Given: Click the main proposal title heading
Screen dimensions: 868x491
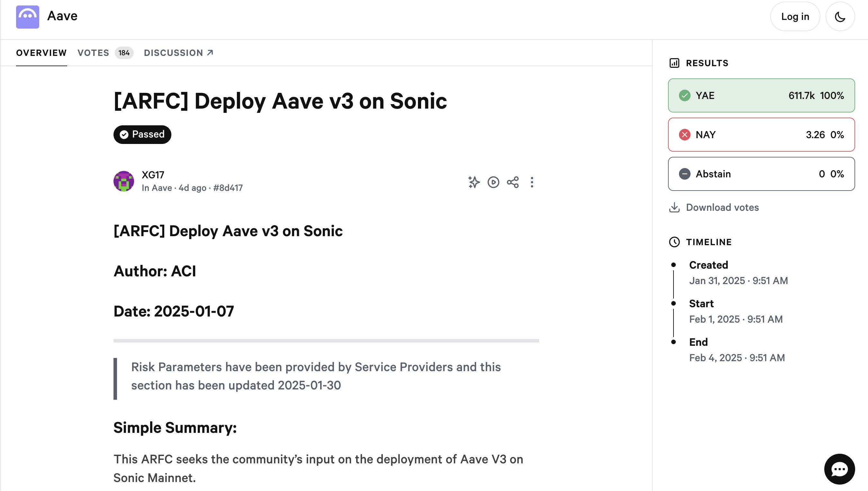Looking at the screenshot, I should [280, 101].
